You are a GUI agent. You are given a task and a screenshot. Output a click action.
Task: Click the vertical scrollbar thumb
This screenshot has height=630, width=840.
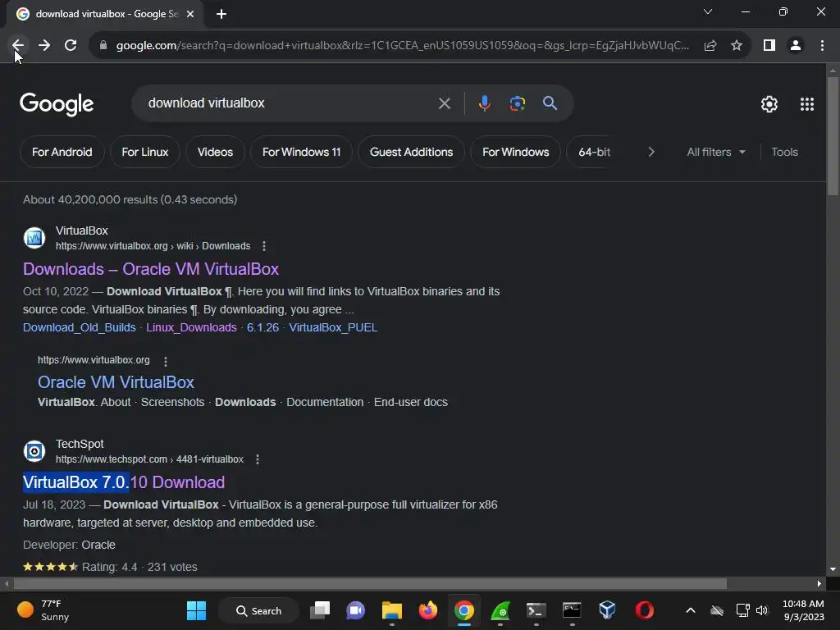pos(833,137)
